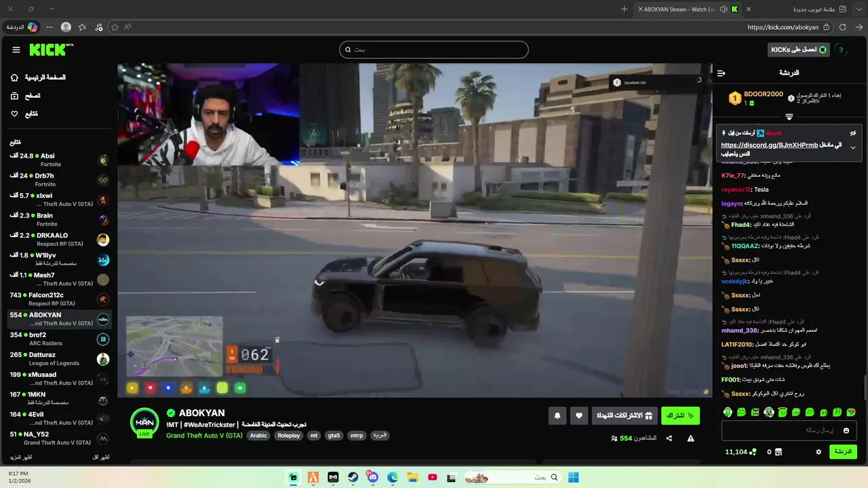The height and width of the screenshot is (488, 868).
Task: Report the stream using warning triangle
Action: pos(690,439)
